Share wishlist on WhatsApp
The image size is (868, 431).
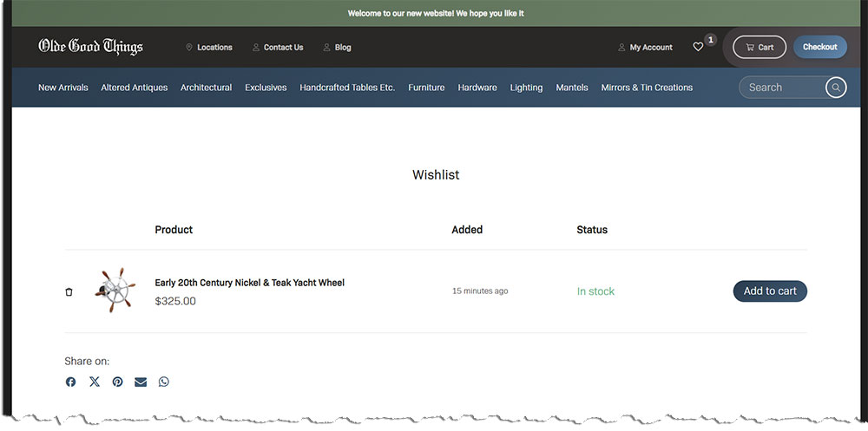point(164,382)
